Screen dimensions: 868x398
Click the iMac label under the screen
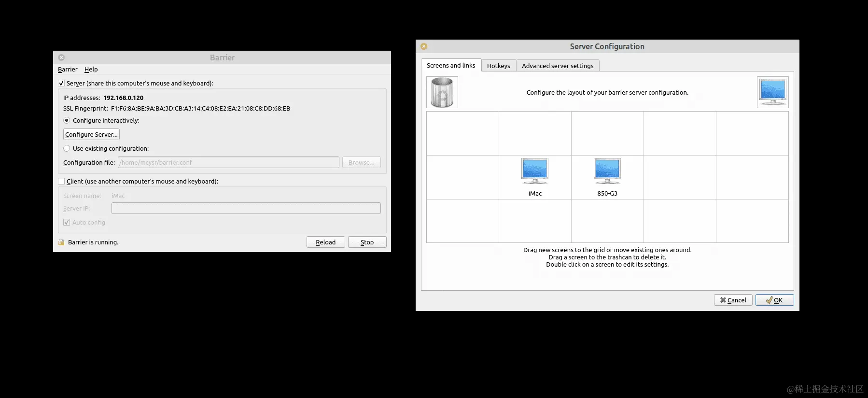click(x=535, y=193)
